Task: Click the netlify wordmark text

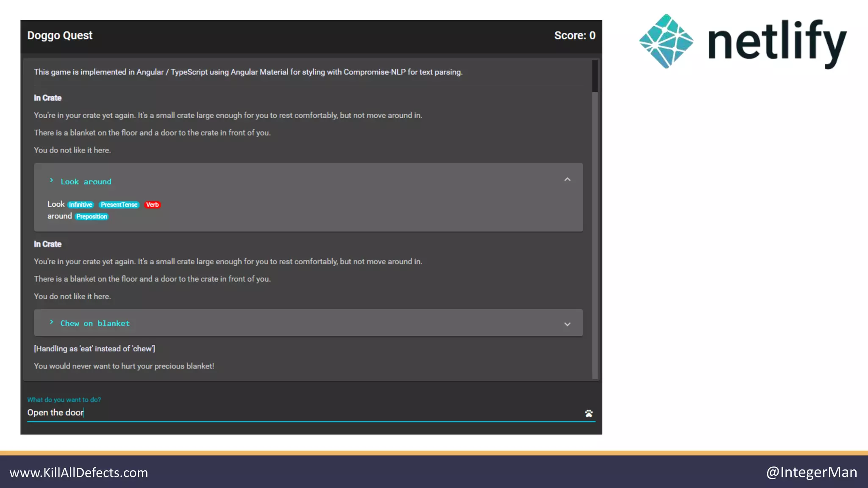Action: [x=777, y=42]
